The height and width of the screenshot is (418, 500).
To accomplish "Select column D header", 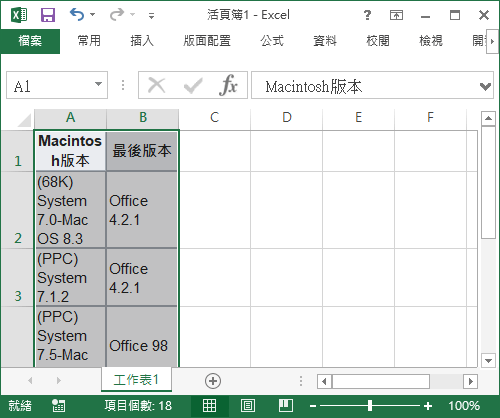I will pyautogui.click(x=287, y=118).
